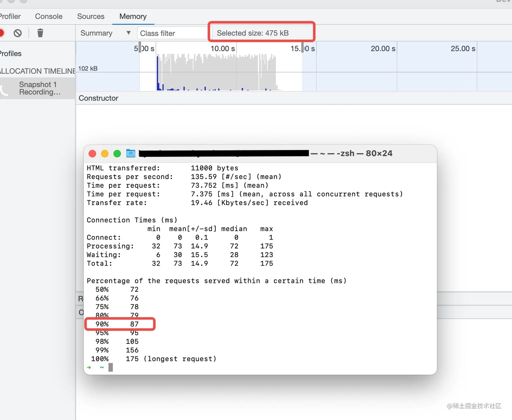Click the folder icon in terminal title
Viewport: 512px width, 420px height.
(131, 153)
